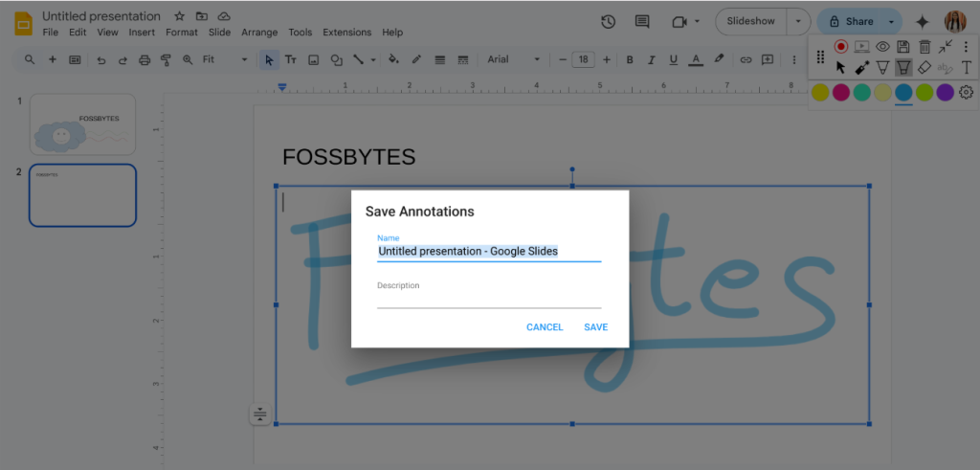Click SAVE in the Save Annotations dialog
This screenshot has height=470, width=980.
coord(595,327)
